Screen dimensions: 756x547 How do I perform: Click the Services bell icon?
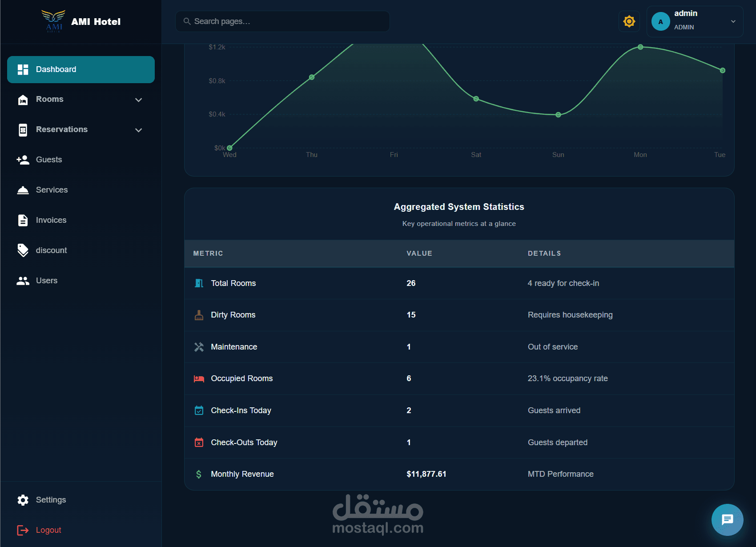point(23,190)
